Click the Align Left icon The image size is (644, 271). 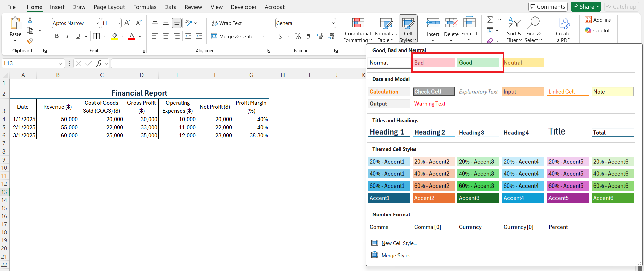155,36
